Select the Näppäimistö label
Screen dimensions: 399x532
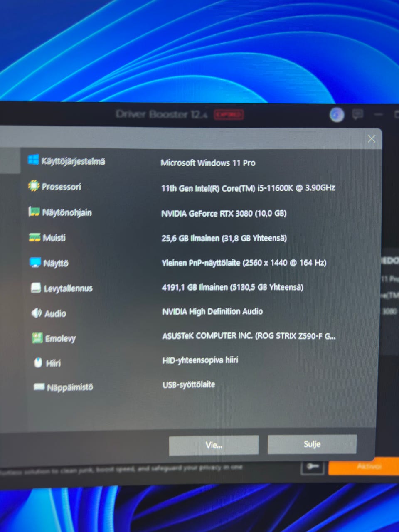coord(70,387)
